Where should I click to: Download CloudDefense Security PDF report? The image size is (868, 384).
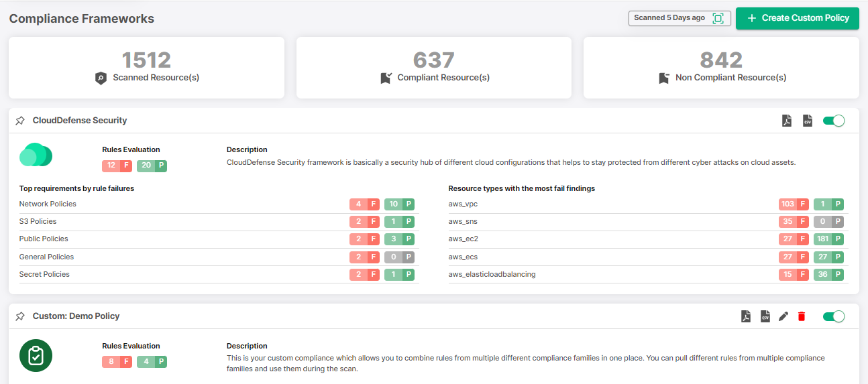[x=787, y=121]
